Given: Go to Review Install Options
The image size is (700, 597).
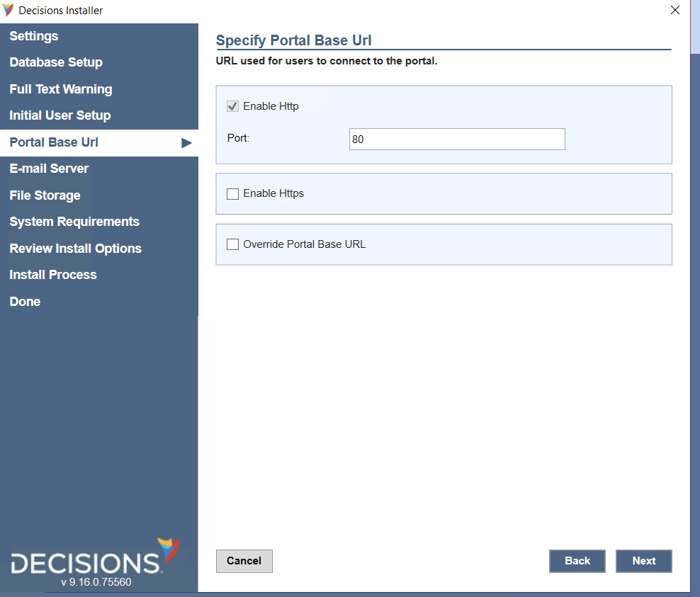Looking at the screenshot, I should point(76,249).
